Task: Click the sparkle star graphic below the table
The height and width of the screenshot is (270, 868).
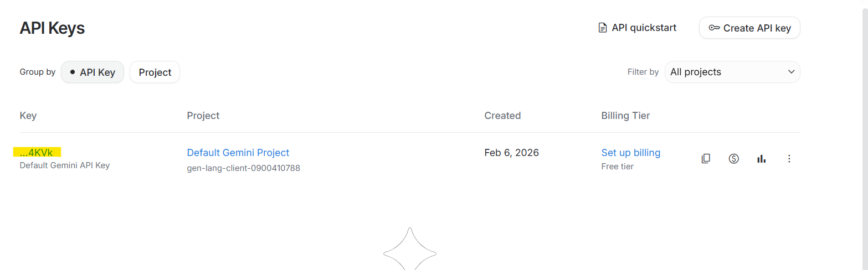Action: pos(410,248)
